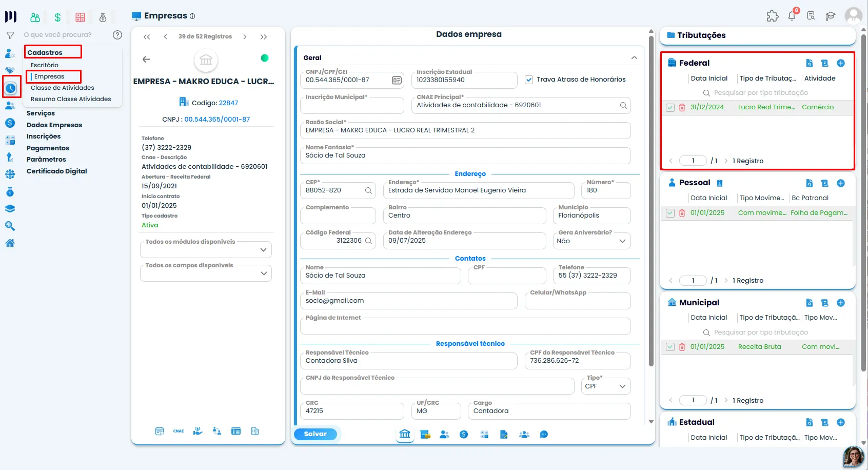868x470 pixels.
Task: Add a new Municipal tributação record
Action: click(x=841, y=303)
